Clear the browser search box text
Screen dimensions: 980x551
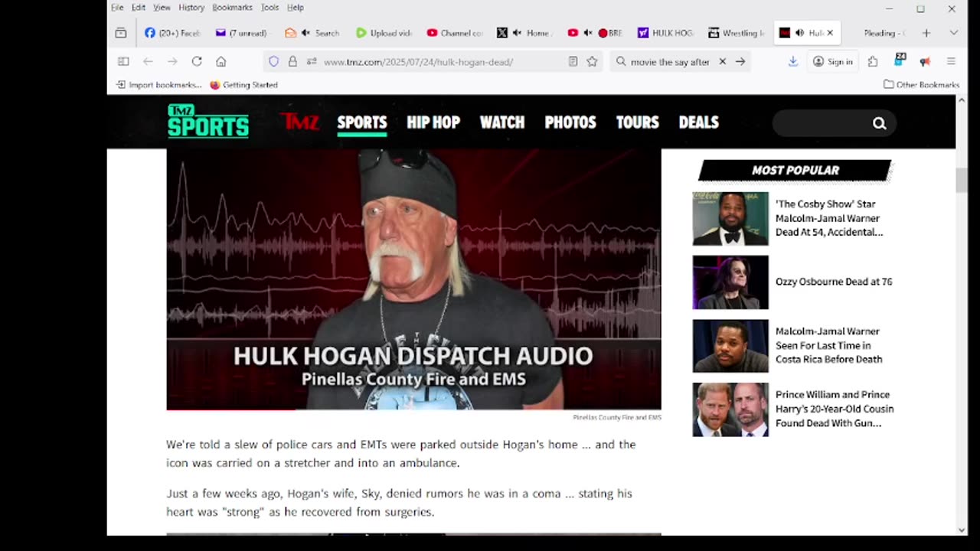722,61
